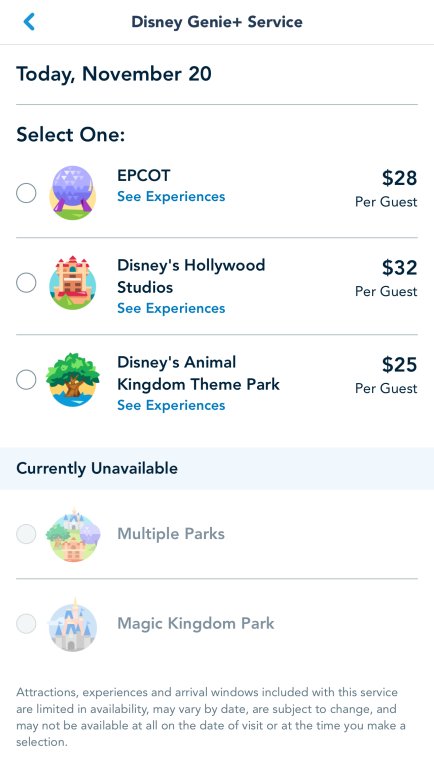Tap the $28 Per Guest price
The width and height of the screenshot is (434, 768).
coord(386,188)
